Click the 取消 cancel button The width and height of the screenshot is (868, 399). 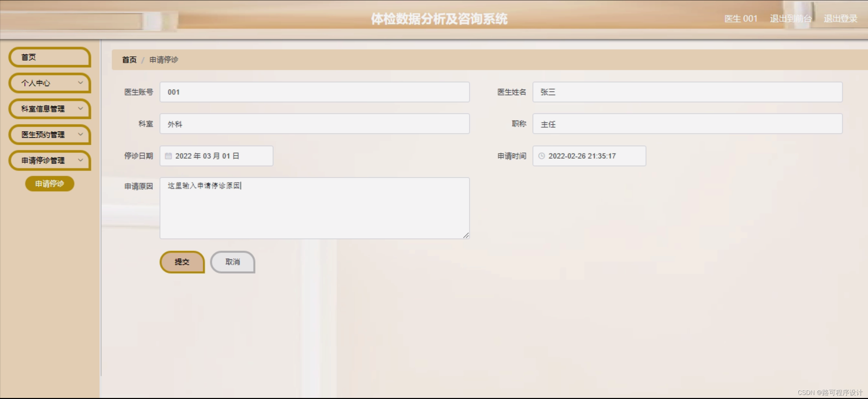[232, 262]
